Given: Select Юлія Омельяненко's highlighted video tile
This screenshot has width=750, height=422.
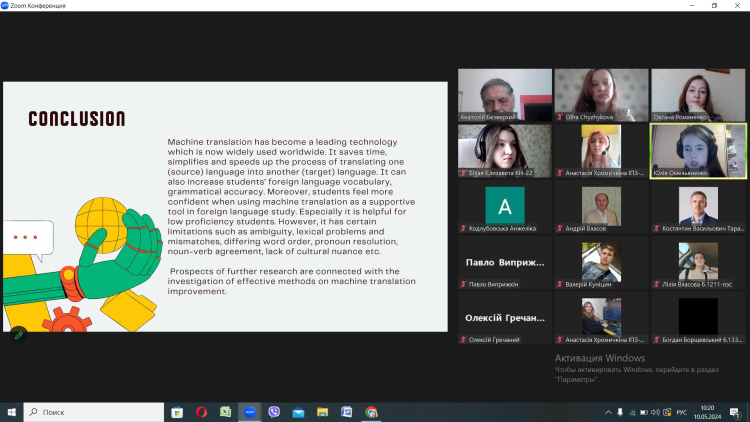Looking at the screenshot, I should pyautogui.click(x=698, y=151).
